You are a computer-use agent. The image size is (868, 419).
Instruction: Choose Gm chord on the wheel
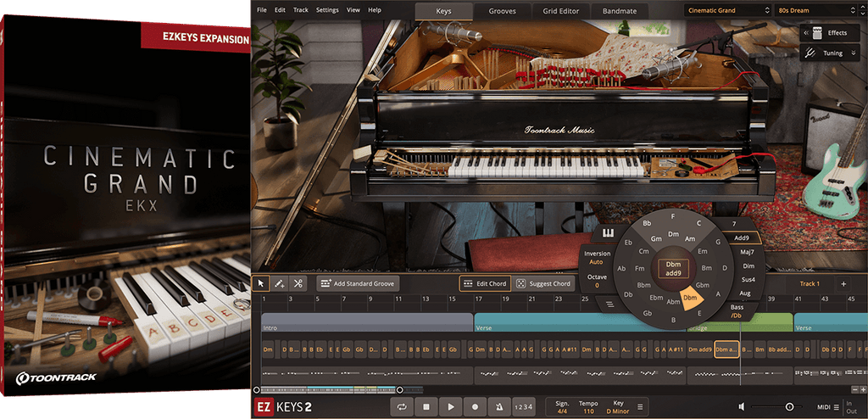click(x=657, y=239)
